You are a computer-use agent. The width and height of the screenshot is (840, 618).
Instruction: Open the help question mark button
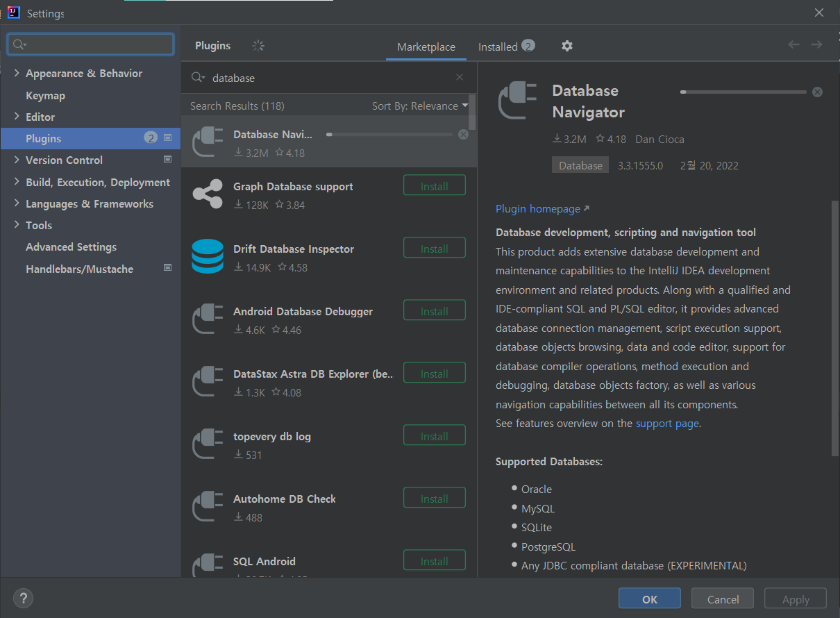(x=23, y=598)
